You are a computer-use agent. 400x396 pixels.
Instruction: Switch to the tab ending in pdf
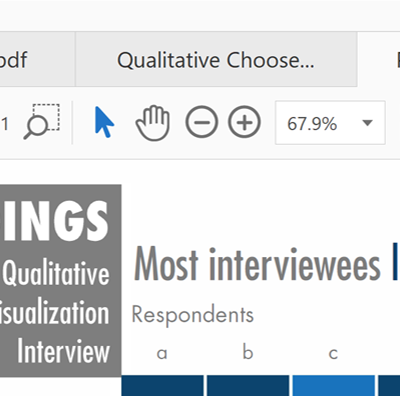37,60
